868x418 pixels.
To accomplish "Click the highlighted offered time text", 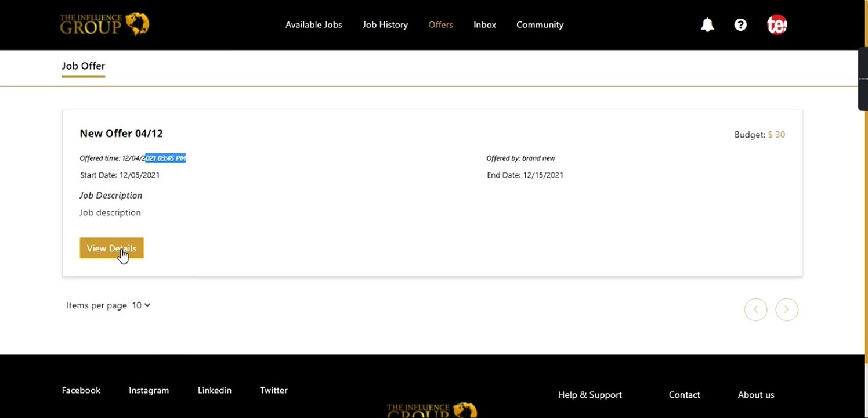I will click(165, 158).
